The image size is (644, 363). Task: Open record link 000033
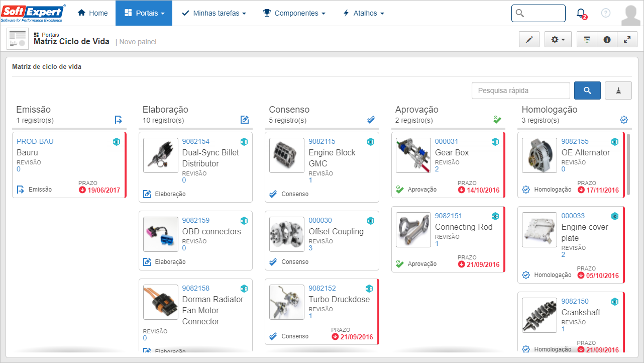pos(573,216)
